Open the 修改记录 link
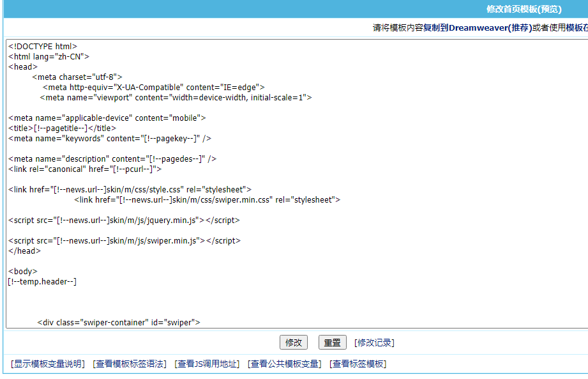This screenshot has width=588, height=379. (x=374, y=343)
